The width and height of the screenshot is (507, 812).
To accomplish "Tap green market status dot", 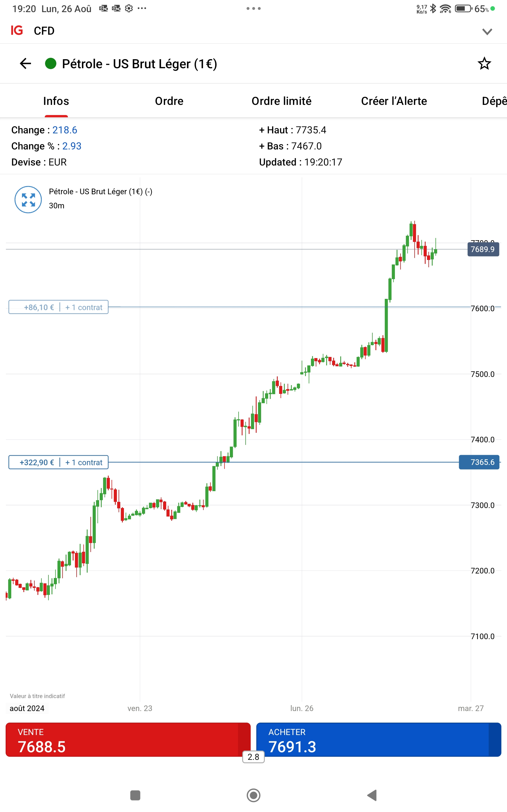I will [51, 63].
